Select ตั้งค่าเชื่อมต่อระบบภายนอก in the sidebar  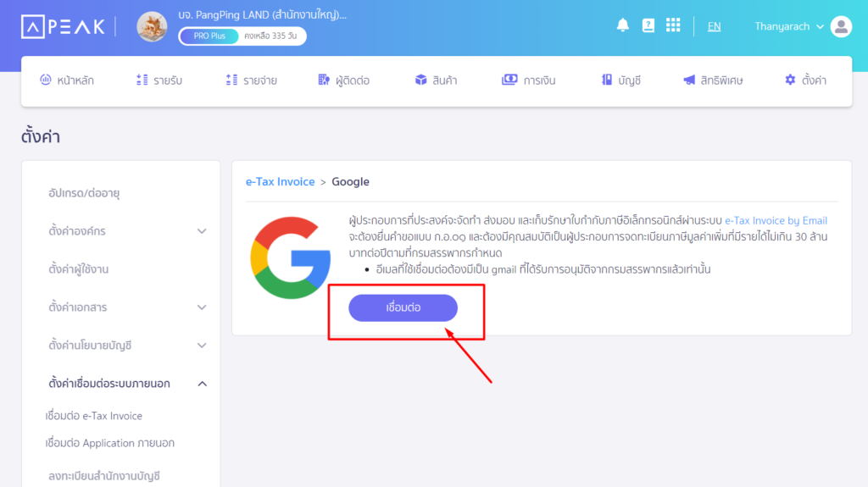point(109,384)
